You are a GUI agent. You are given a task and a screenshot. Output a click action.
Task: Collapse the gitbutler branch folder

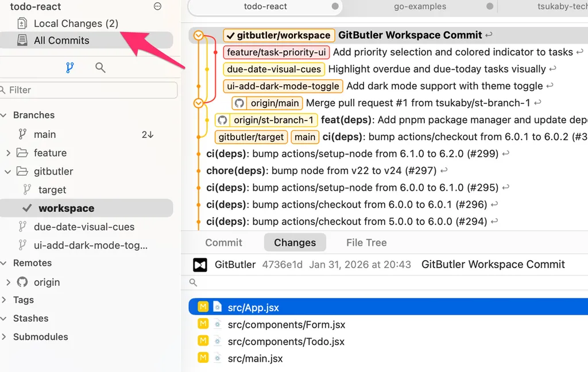(x=8, y=172)
